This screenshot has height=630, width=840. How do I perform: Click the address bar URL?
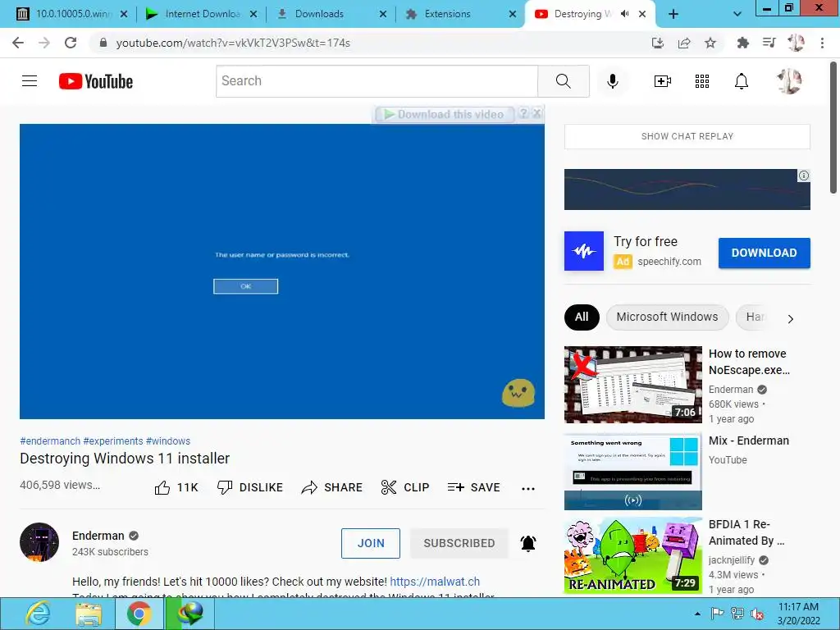coord(233,43)
